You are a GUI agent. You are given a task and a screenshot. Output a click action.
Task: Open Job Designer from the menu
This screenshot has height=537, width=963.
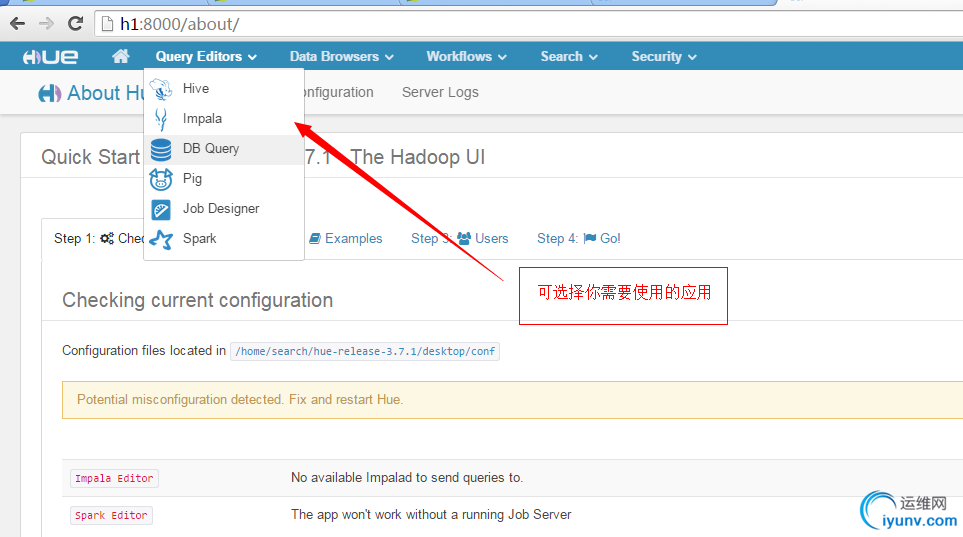pyautogui.click(x=224, y=209)
